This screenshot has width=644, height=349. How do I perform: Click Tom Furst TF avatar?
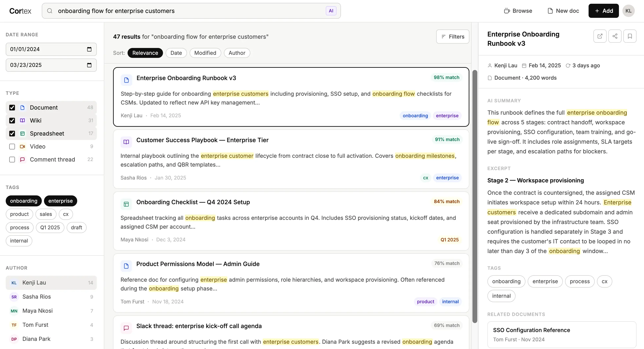(x=14, y=325)
